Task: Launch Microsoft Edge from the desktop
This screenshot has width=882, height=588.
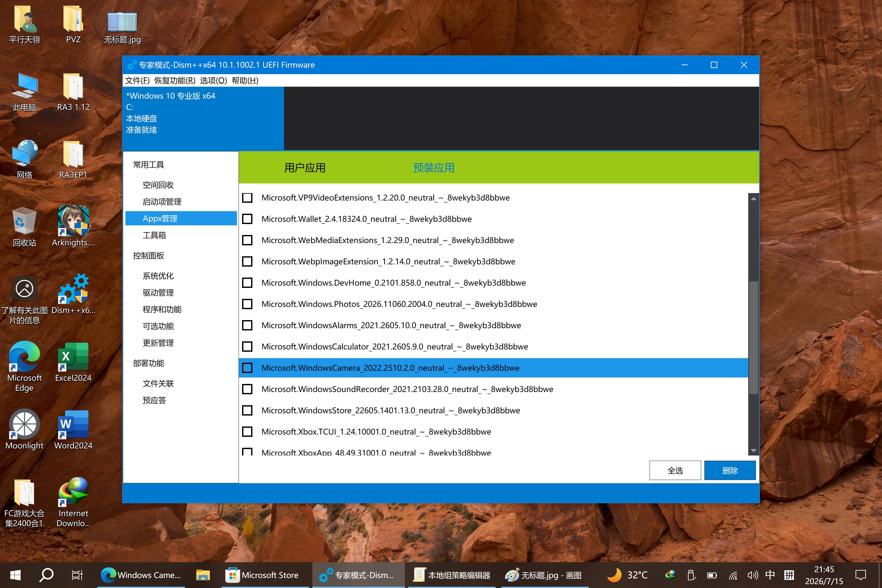Action: pyautogui.click(x=24, y=367)
